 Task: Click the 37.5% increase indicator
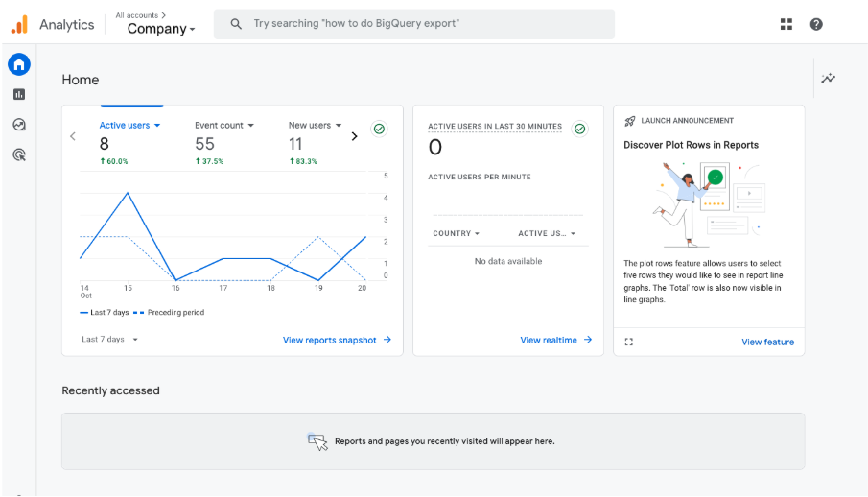point(209,161)
